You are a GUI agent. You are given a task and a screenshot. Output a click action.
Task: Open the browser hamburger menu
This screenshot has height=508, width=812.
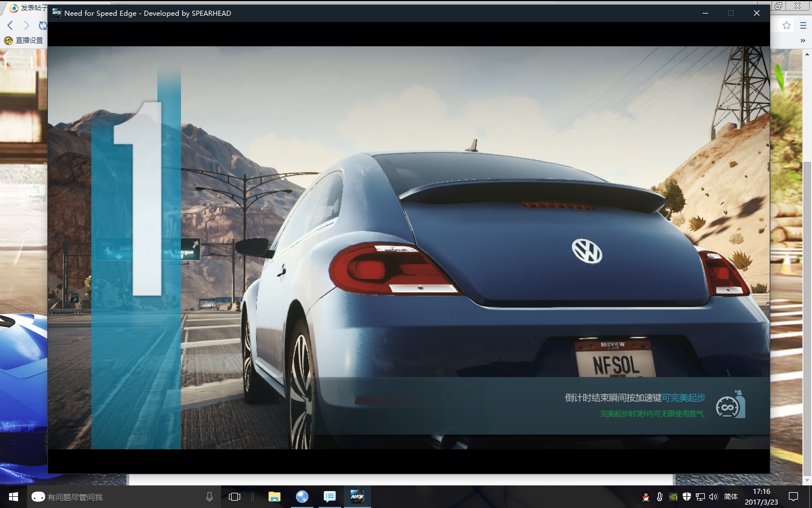[803, 25]
